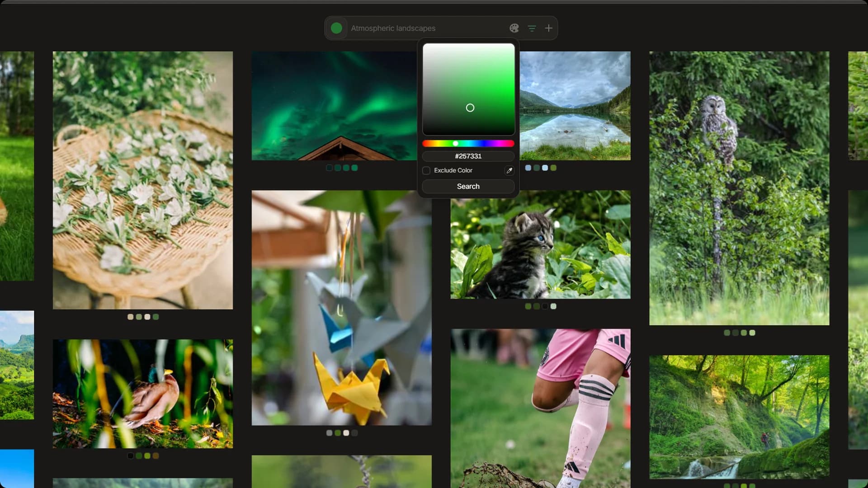Open the green filter lines icon

(x=532, y=28)
